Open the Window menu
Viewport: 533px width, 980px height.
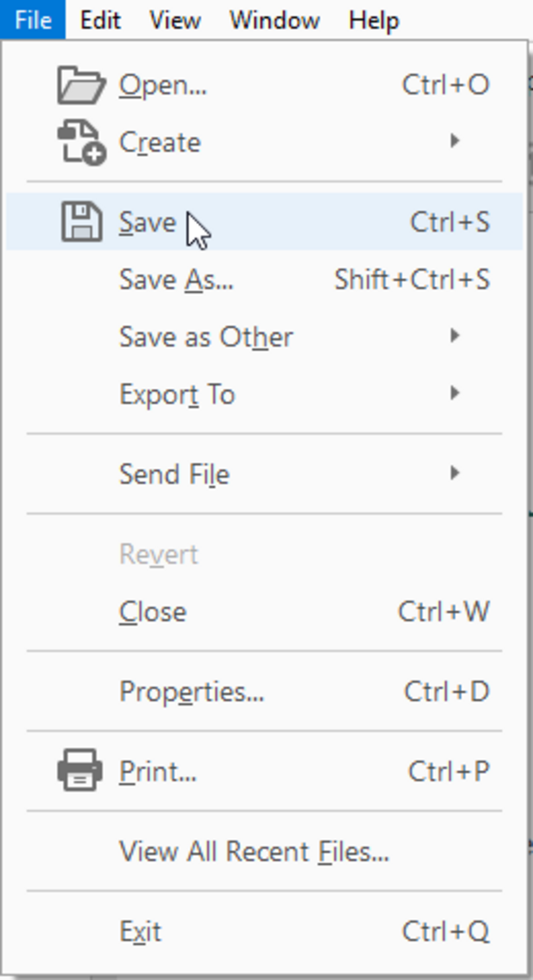(274, 20)
